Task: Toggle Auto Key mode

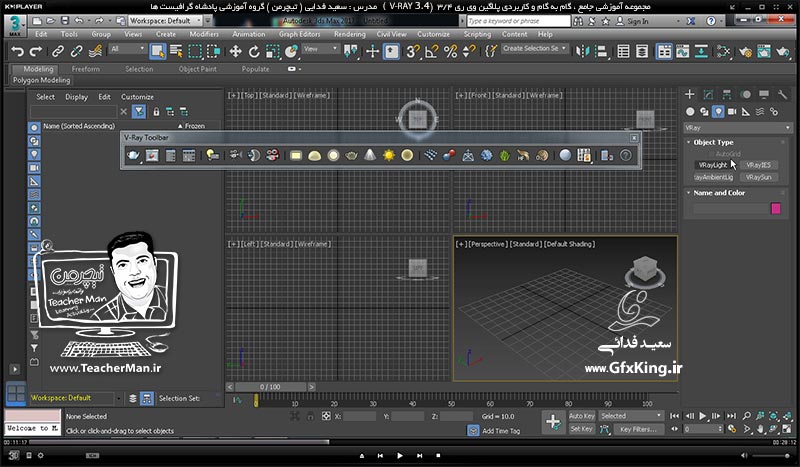Action: pos(582,416)
